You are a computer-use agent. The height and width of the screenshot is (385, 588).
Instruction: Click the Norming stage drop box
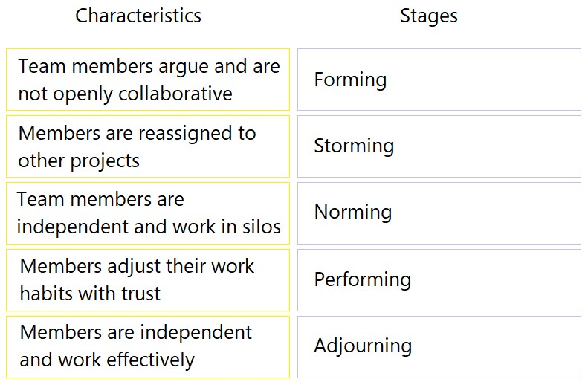coord(439,213)
